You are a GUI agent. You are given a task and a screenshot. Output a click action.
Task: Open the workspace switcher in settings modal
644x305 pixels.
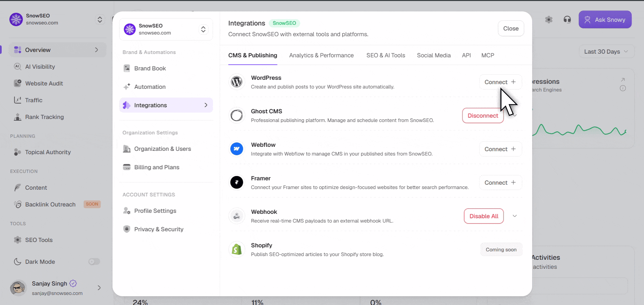point(203,29)
